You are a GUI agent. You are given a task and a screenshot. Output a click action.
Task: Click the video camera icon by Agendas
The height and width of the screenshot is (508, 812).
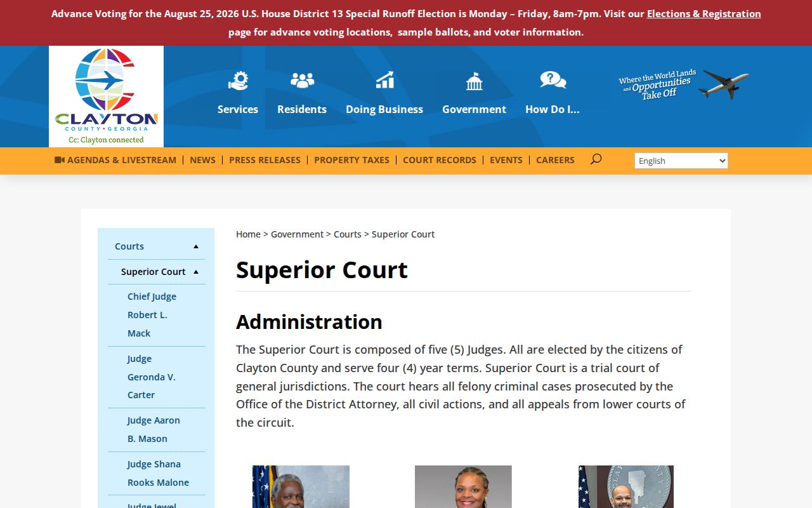pos(60,160)
